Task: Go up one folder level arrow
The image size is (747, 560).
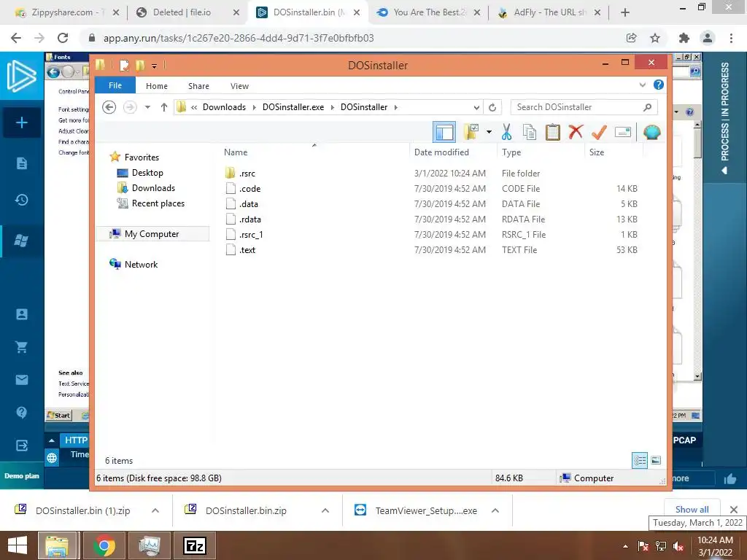Action: coord(164,107)
